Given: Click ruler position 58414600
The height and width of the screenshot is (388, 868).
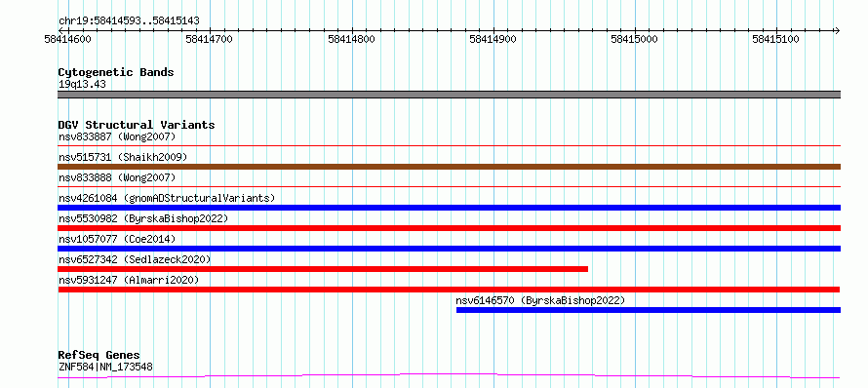Looking at the screenshot, I should point(68,39).
